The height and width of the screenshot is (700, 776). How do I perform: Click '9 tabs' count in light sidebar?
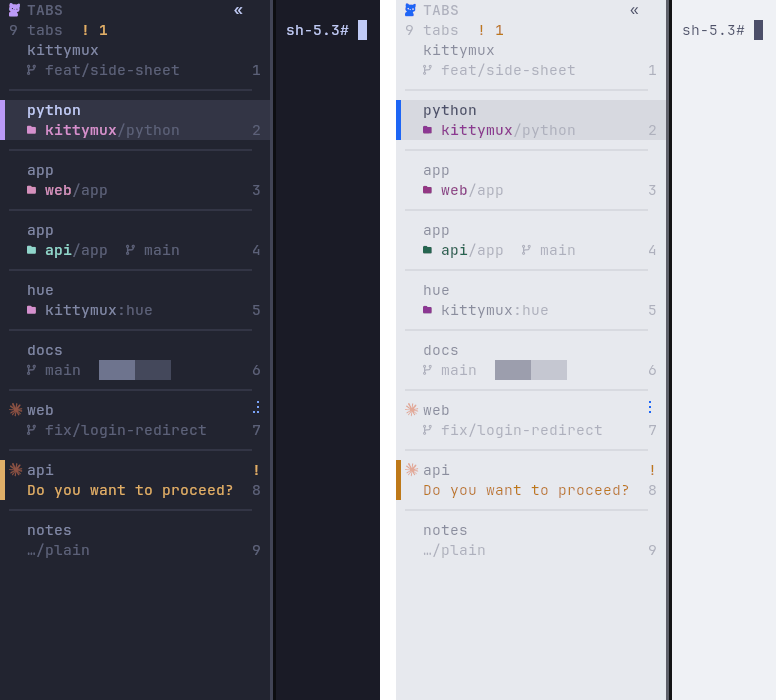pyautogui.click(x=432, y=30)
